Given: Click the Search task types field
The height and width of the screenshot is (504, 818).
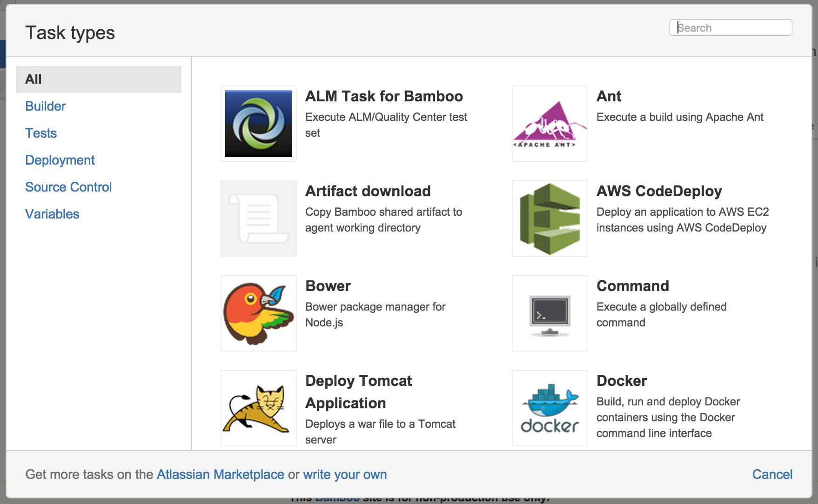Looking at the screenshot, I should pos(731,27).
